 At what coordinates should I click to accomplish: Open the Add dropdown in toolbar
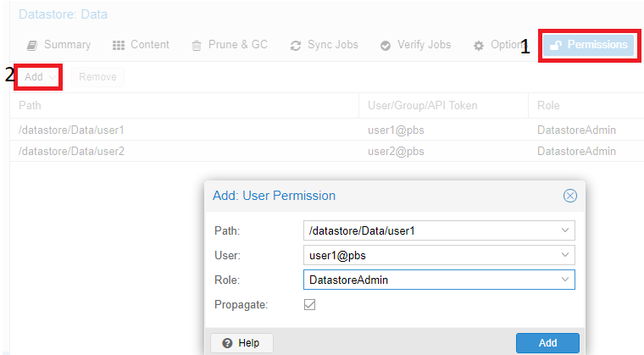[39, 77]
